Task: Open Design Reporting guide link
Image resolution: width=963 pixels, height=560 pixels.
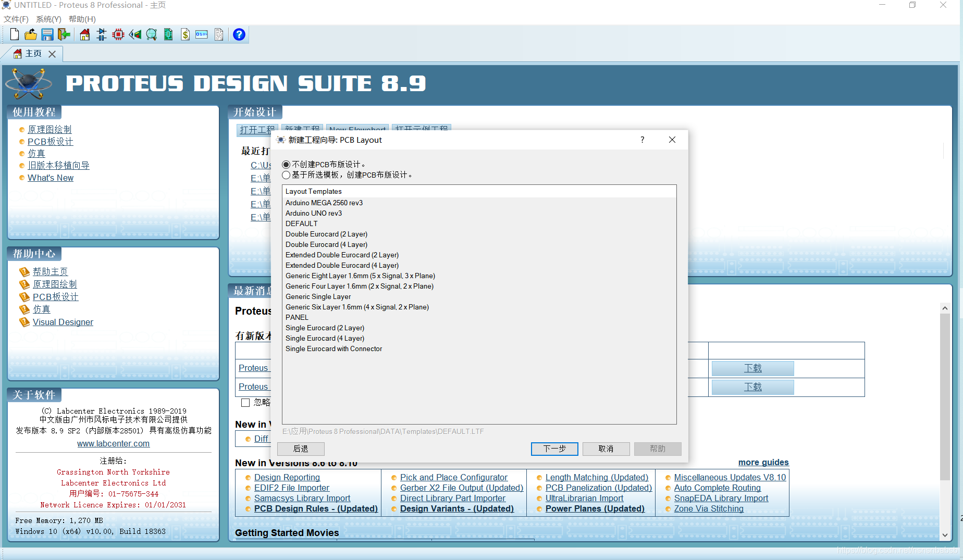Action: tap(287, 478)
